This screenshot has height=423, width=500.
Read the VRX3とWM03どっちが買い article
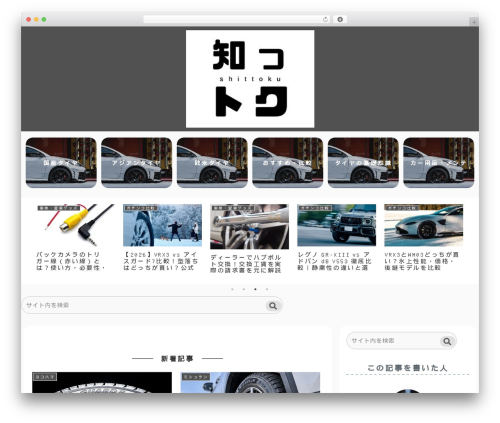(x=422, y=261)
